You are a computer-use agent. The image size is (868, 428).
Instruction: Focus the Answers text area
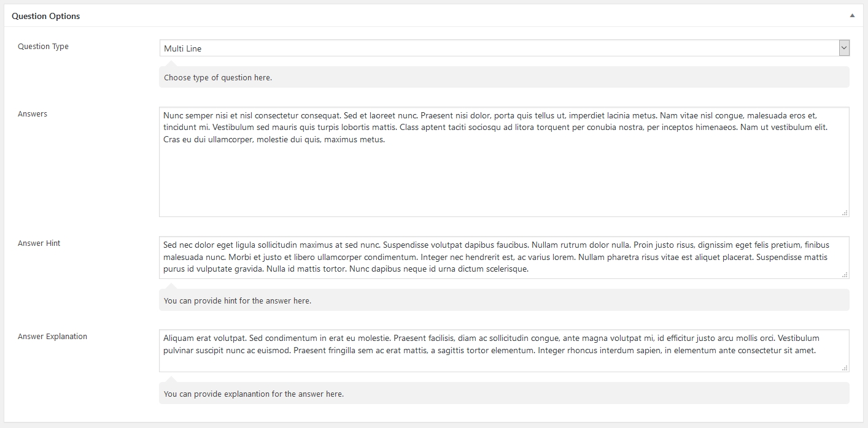pos(503,178)
